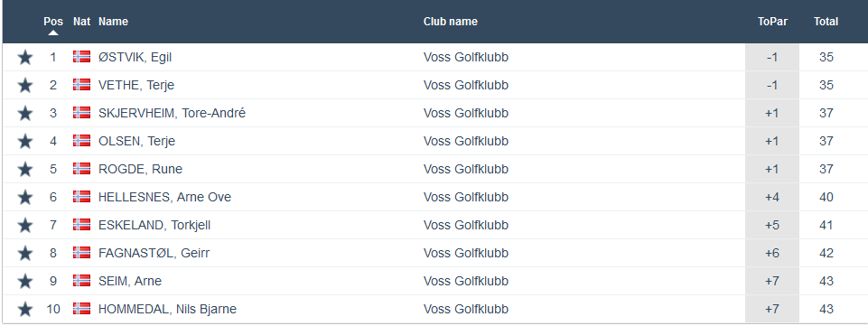Open player SKJERVHEIM, Tore-André
This screenshot has width=868, height=326.
click(173, 113)
